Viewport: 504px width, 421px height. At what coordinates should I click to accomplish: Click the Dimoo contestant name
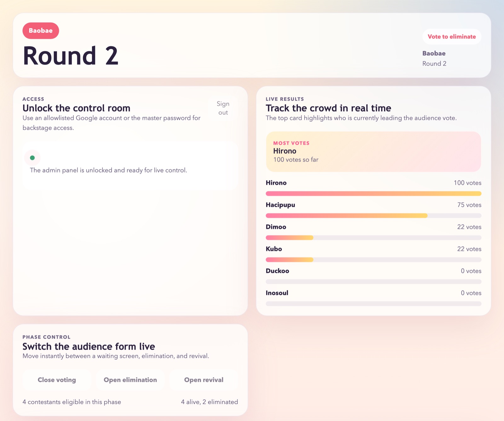(276, 227)
